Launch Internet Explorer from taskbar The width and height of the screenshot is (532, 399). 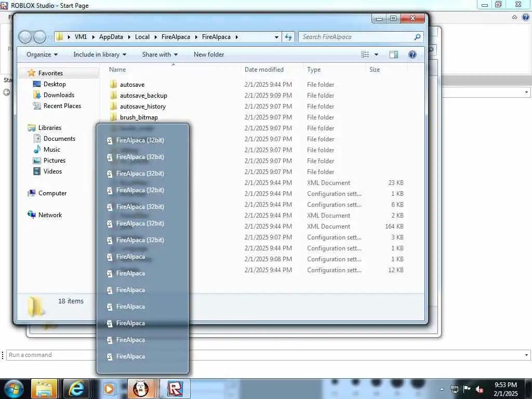coord(76,389)
